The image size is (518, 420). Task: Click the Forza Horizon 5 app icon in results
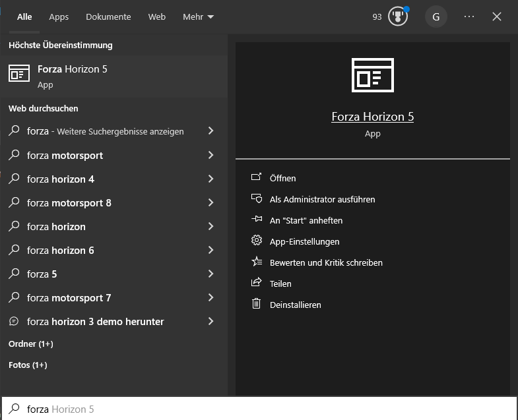[19, 73]
